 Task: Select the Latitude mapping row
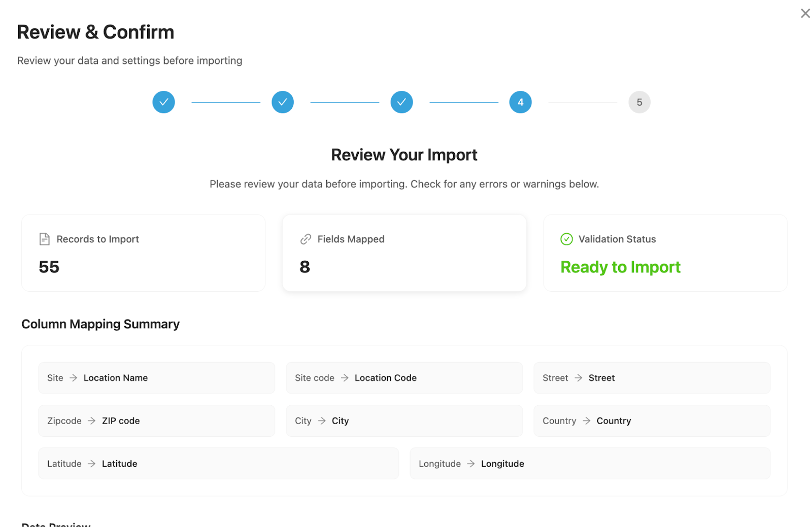(218, 464)
